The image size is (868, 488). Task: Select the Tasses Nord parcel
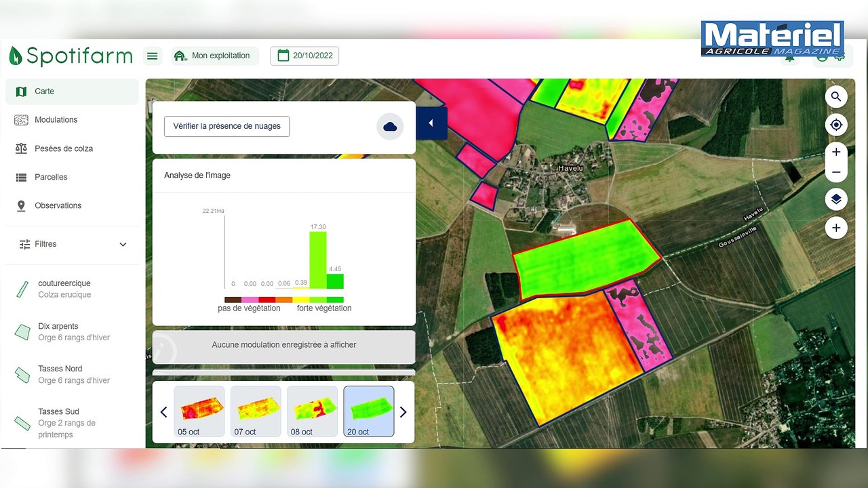(72, 374)
